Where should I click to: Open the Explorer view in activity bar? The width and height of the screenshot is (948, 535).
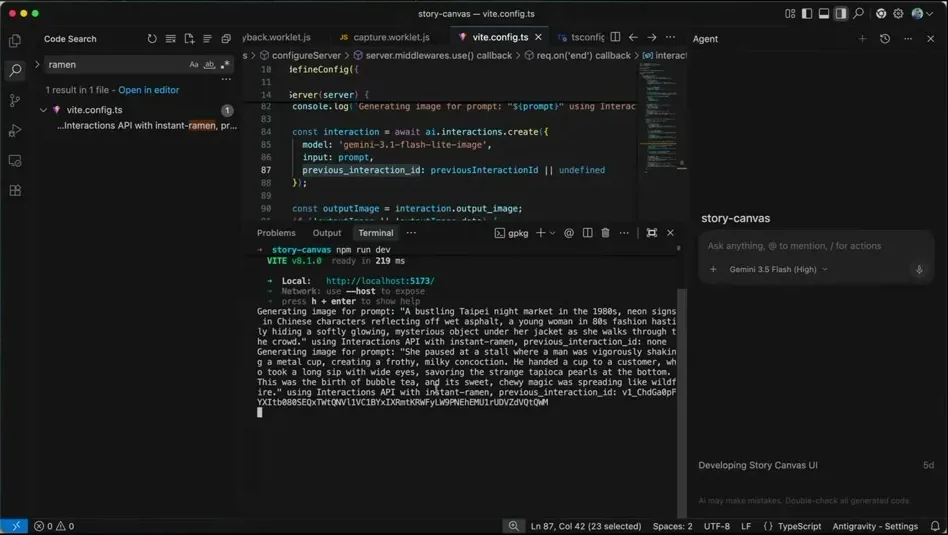point(15,41)
